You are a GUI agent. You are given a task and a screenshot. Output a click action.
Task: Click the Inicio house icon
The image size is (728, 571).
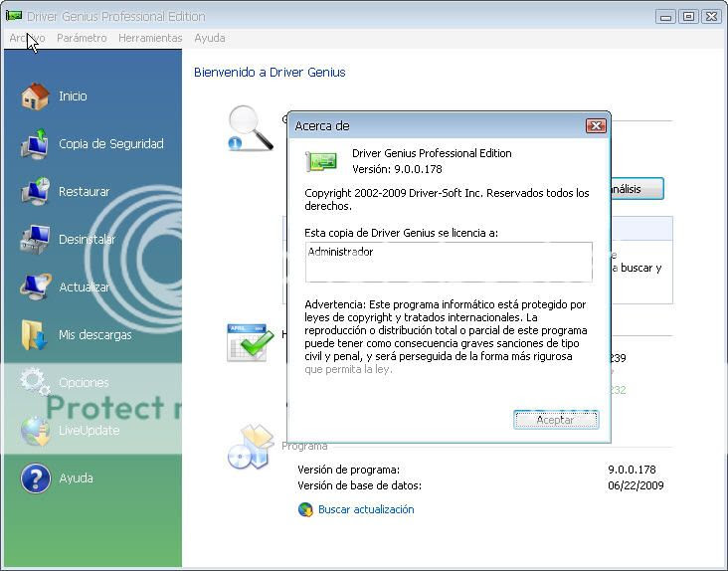[35, 96]
